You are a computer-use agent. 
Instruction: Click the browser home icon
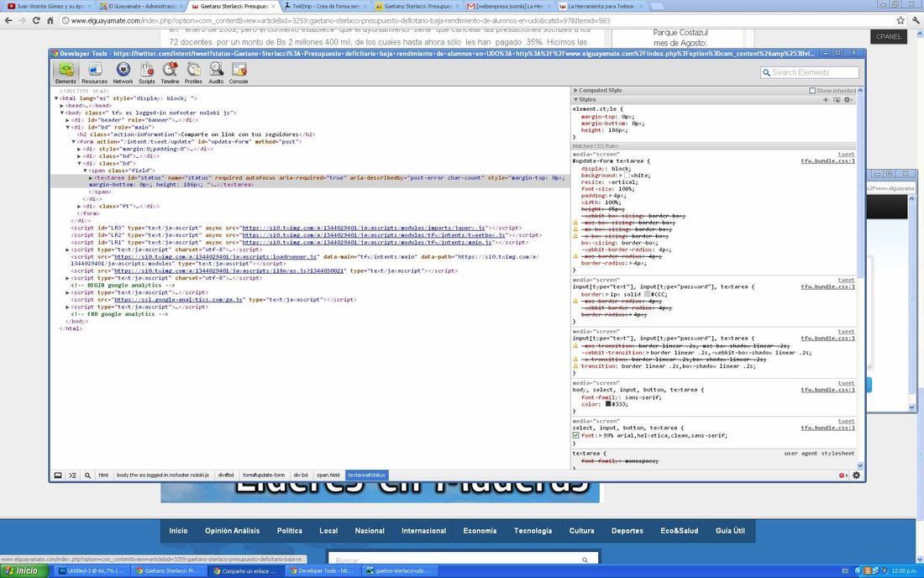(50, 21)
